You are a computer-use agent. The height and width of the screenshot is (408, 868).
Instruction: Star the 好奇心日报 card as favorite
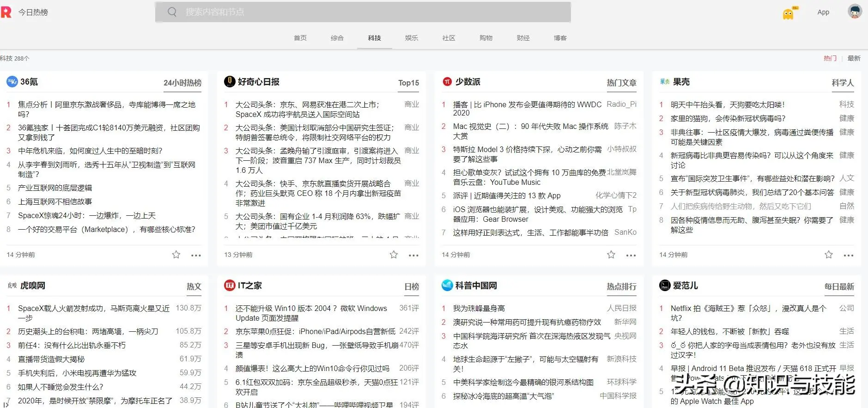click(x=394, y=255)
